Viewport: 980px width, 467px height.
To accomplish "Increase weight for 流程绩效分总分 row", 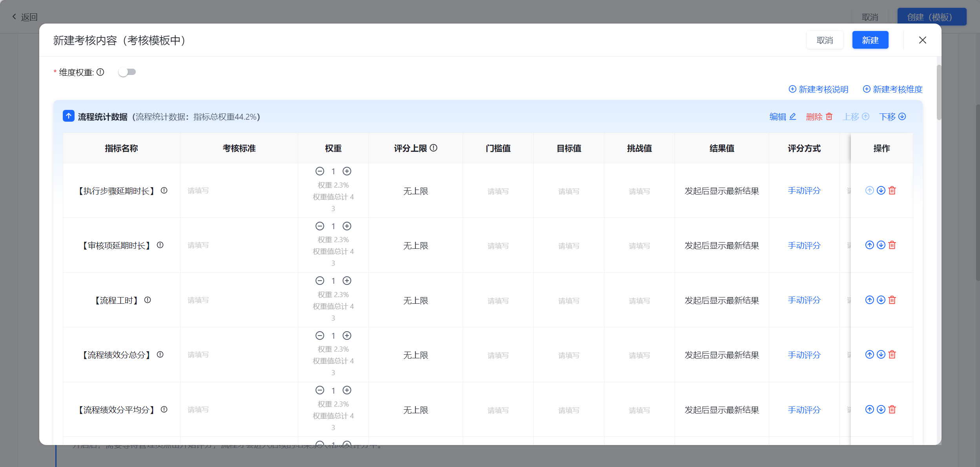I will (347, 336).
